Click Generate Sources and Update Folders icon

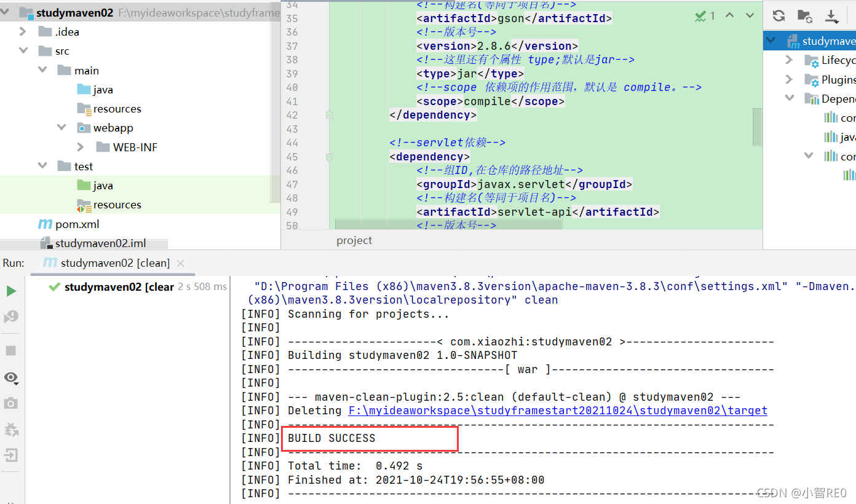805,16
